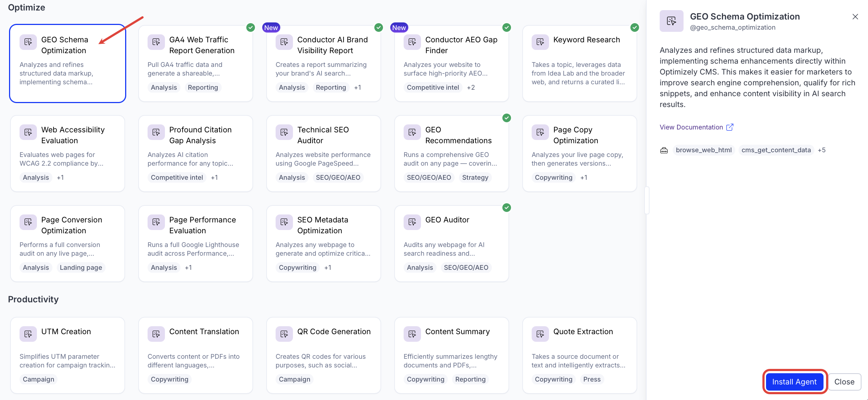Expand +1 tags on Conductor AI Brand Visibility
868x400 pixels.
[x=357, y=88]
